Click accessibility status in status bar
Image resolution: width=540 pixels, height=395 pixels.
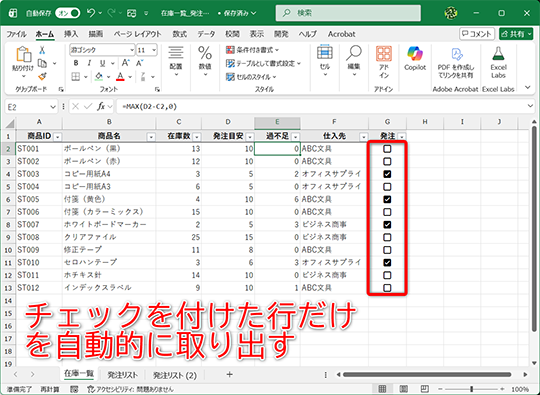coord(130,389)
